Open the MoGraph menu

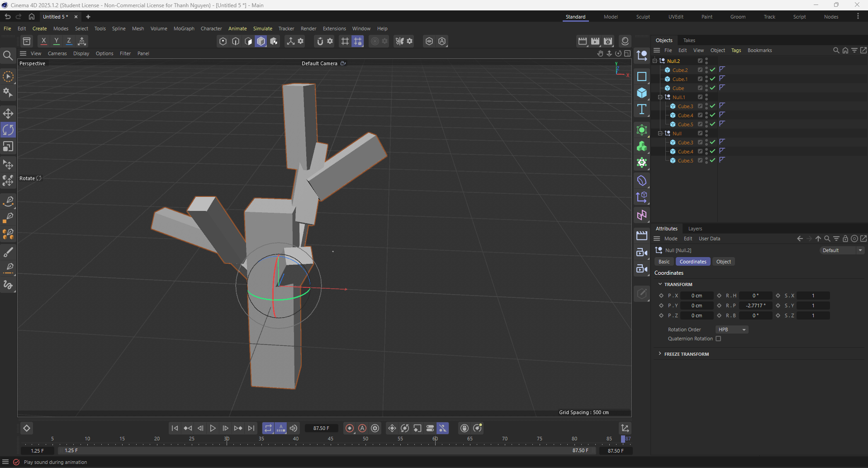point(184,29)
